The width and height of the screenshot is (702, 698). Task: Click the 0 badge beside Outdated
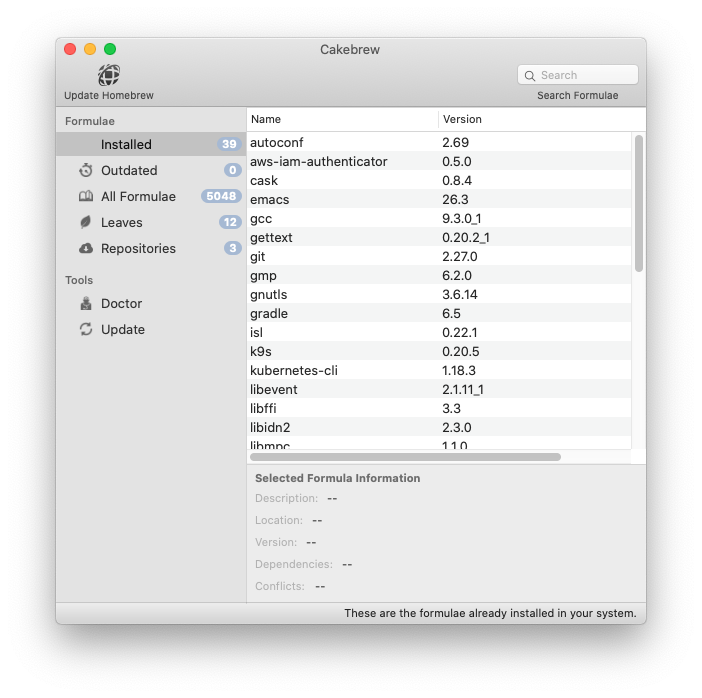(x=233, y=170)
